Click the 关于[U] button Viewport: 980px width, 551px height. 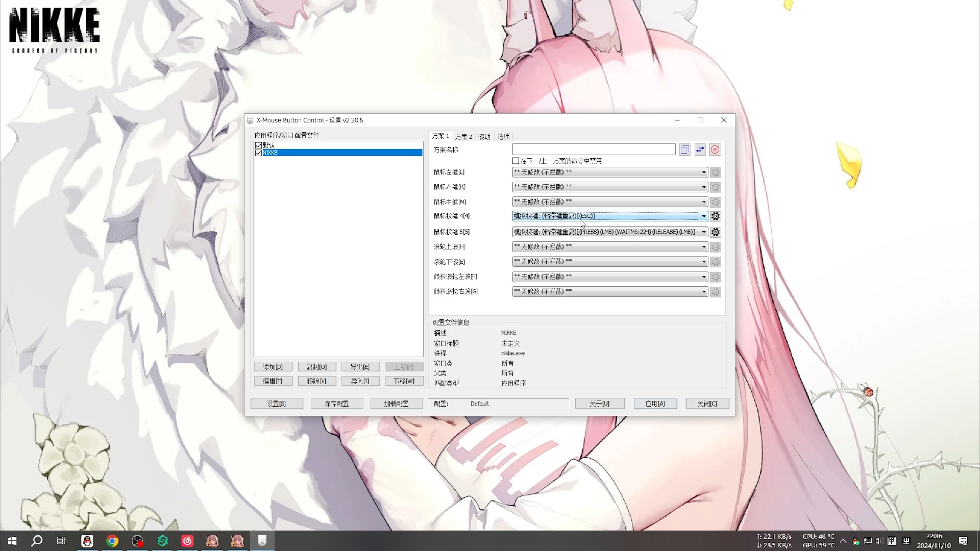(599, 404)
